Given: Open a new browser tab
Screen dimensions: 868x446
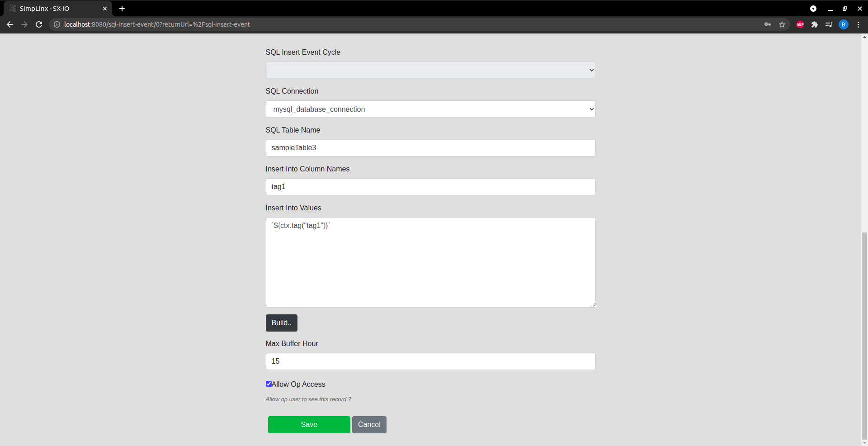Looking at the screenshot, I should (x=122, y=9).
